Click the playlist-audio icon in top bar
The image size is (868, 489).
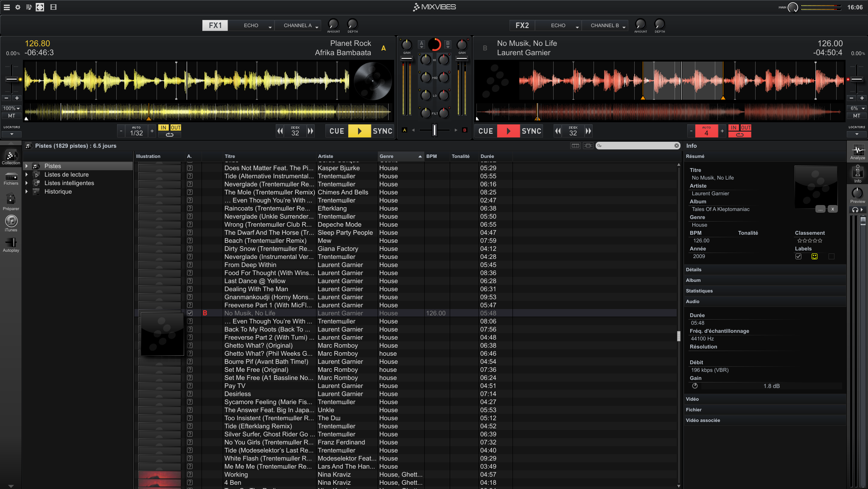click(29, 7)
